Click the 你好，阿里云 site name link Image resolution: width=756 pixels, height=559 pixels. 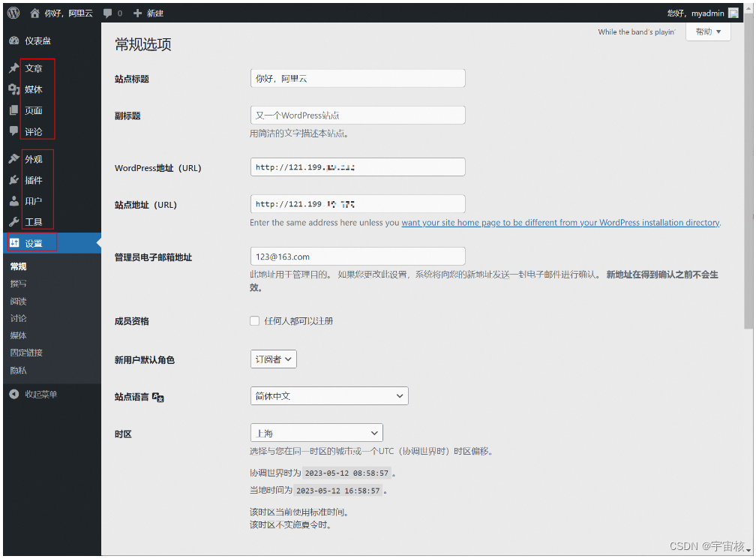pyautogui.click(x=68, y=14)
